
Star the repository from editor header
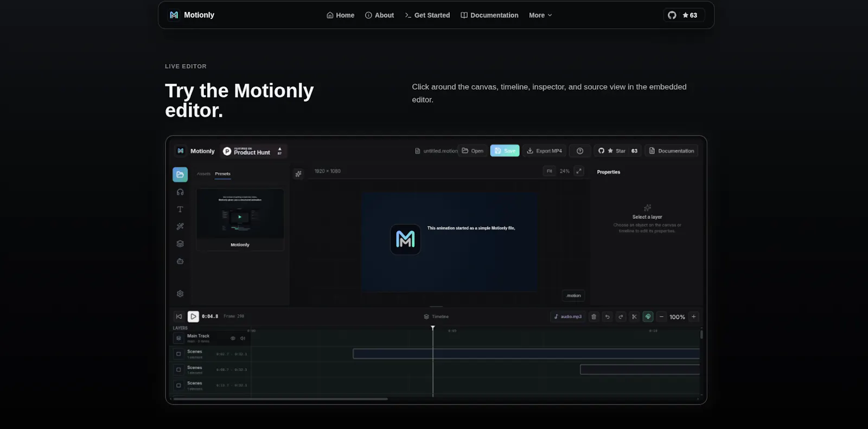617,151
